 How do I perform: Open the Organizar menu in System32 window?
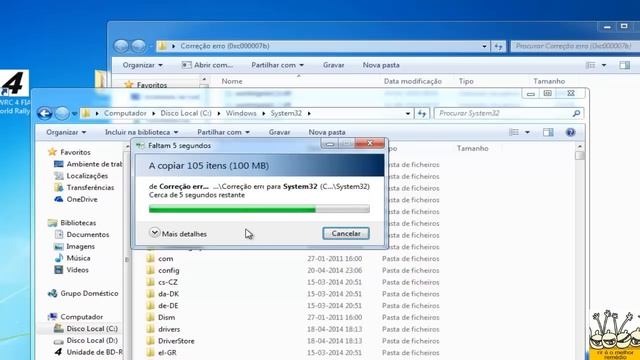point(66,132)
